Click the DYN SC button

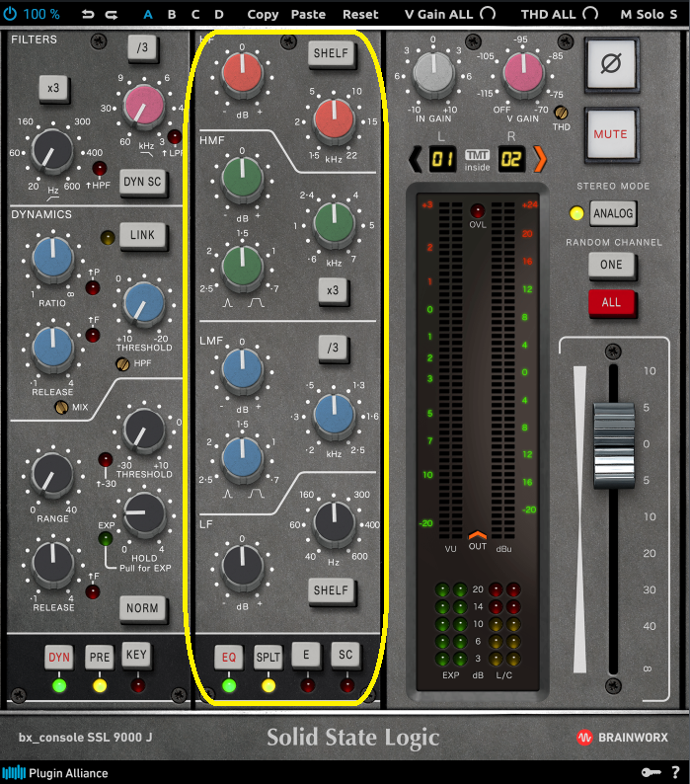142,182
